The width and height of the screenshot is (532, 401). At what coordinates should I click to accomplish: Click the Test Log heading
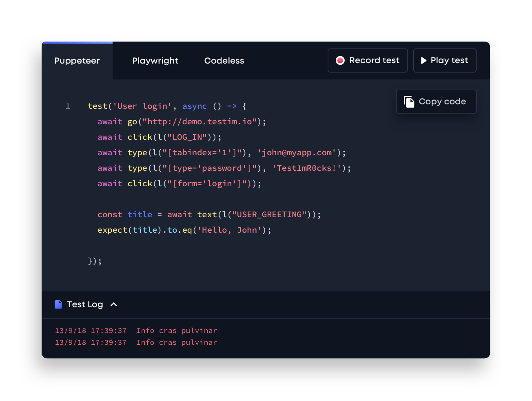(x=85, y=304)
